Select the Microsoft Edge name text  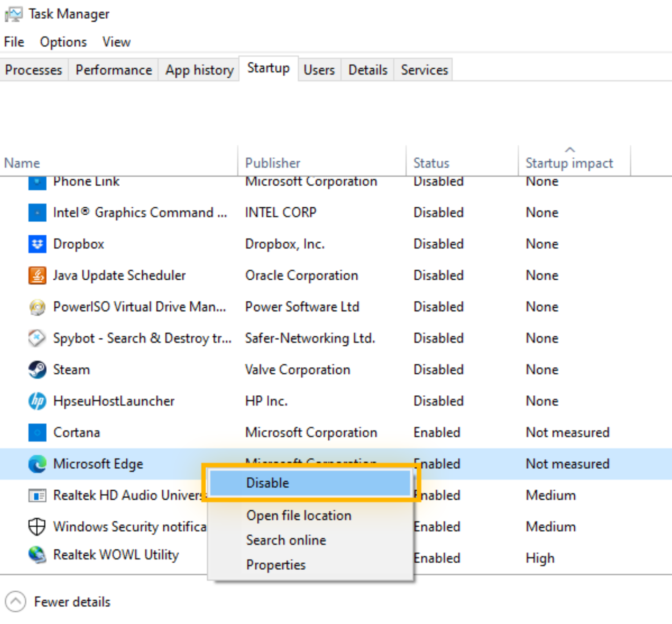[98, 464]
